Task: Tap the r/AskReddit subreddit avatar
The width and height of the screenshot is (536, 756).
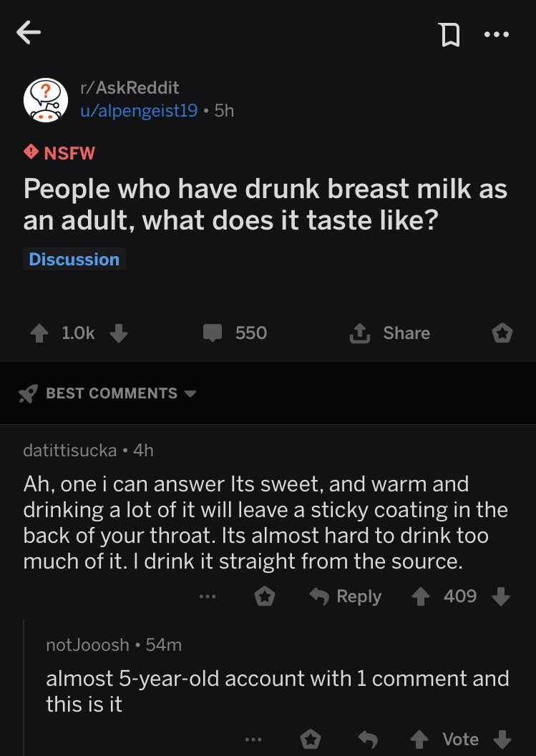Action: 47,99
